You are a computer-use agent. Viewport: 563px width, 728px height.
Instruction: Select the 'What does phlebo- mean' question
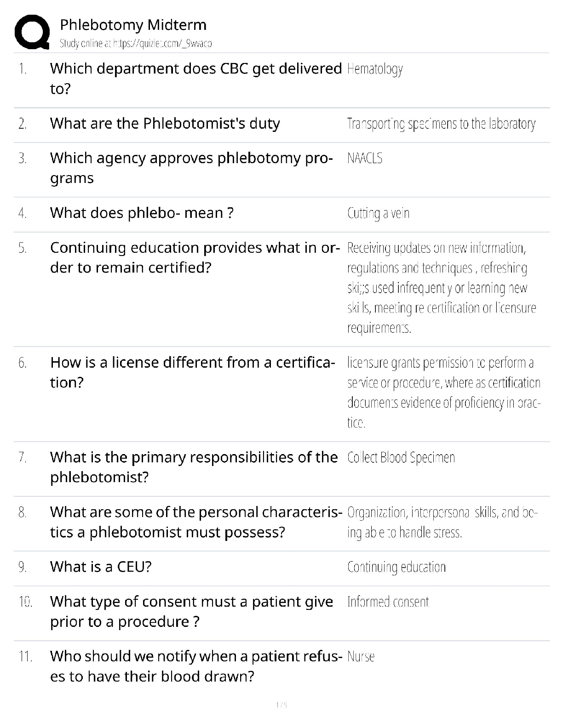tap(142, 213)
